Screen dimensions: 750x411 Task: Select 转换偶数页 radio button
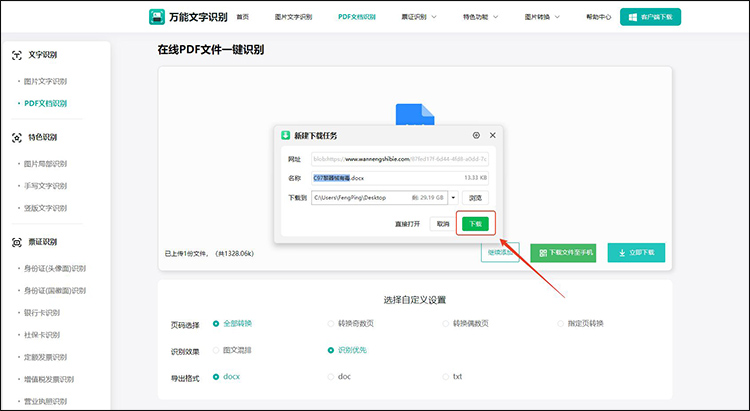(445, 324)
